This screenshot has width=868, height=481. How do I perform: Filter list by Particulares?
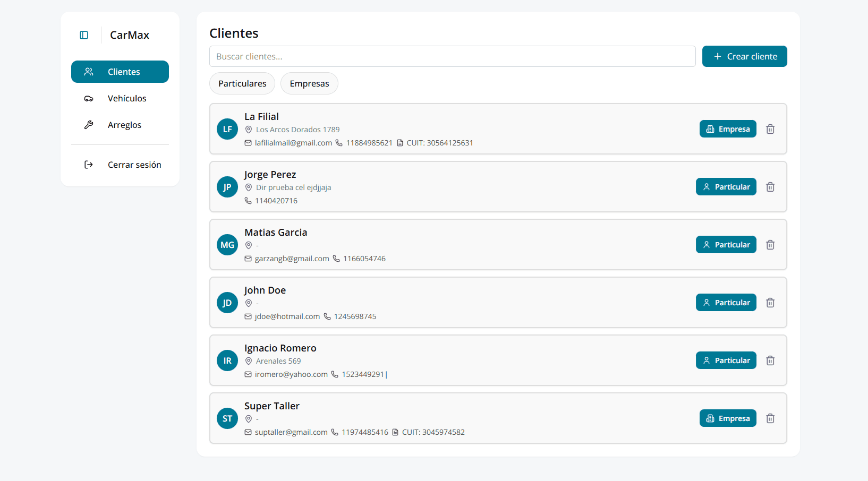(242, 83)
